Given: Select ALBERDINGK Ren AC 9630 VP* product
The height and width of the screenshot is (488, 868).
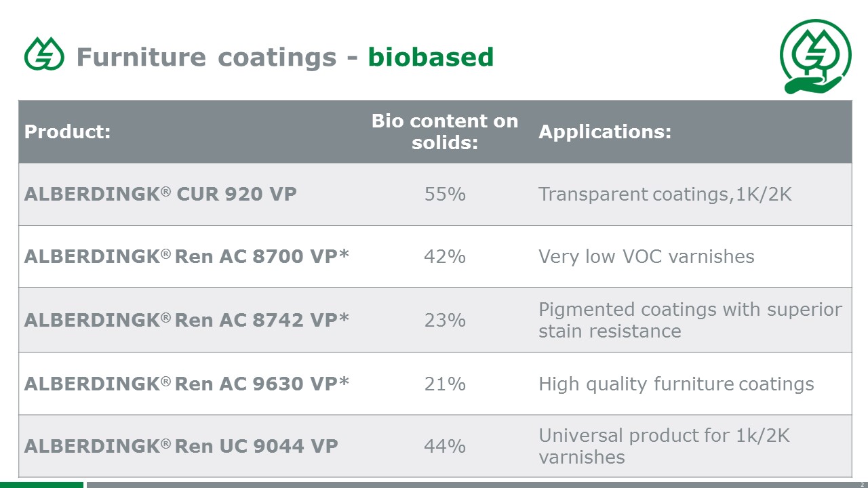Looking at the screenshot, I should (x=186, y=384).
